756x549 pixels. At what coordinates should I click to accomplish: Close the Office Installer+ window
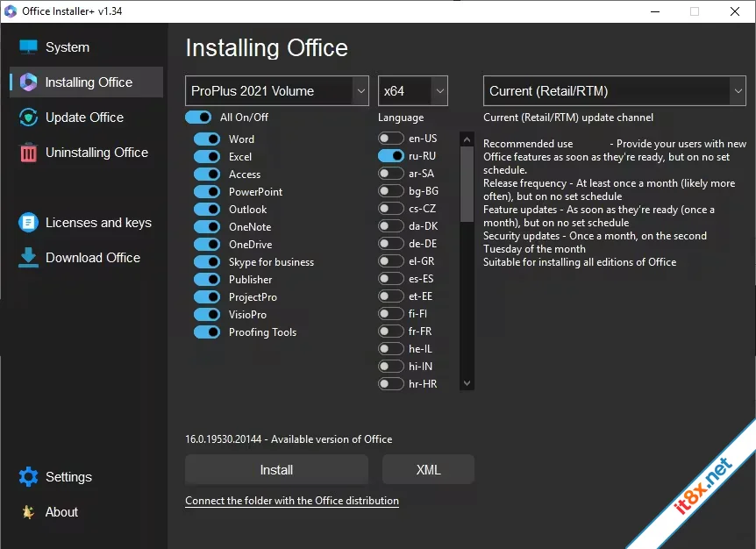tap(734, 11)
